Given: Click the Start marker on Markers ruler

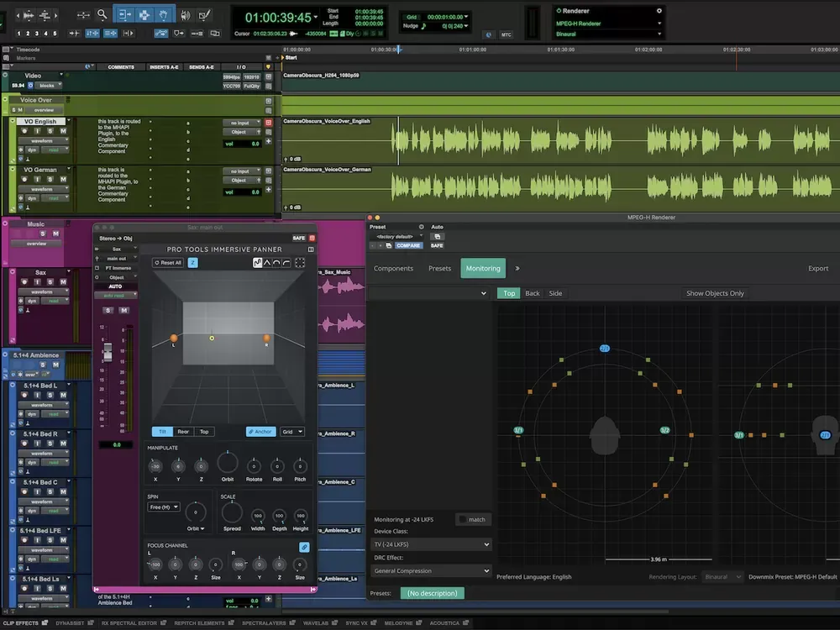Looking at the screenshot, I should tap(290, 57).
